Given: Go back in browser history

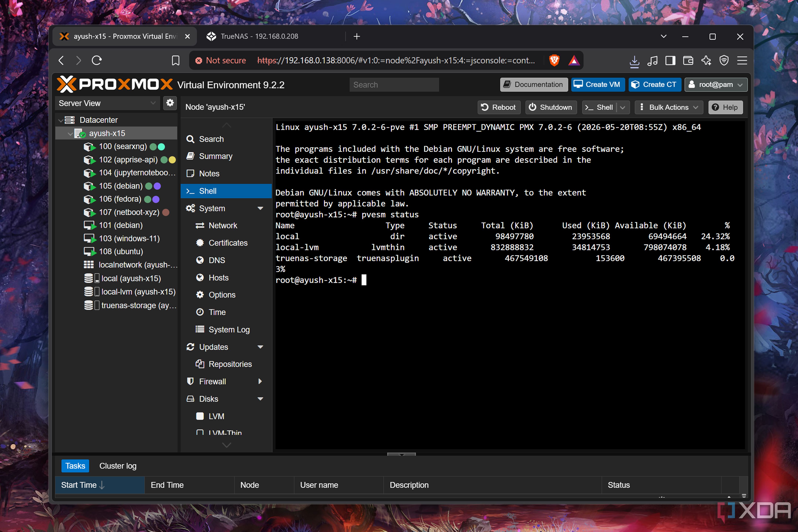Looking at the screenshot, I should point(61,60).
